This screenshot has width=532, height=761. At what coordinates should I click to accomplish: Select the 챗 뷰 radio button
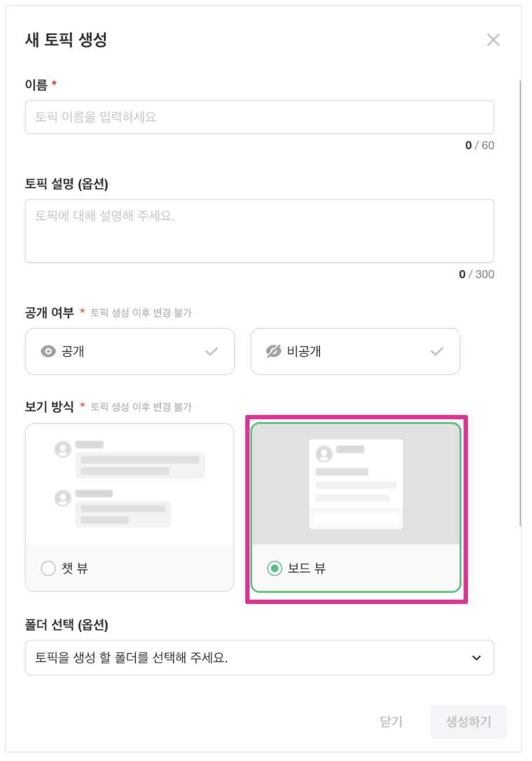tap(48, 568)
